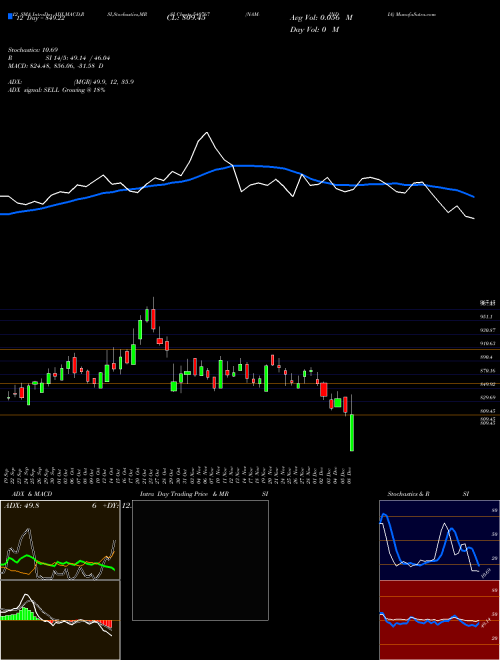
Task: Click the 'MACD: 824.48, 856.06, -31.58 D' line
Action: coord(56,66)
